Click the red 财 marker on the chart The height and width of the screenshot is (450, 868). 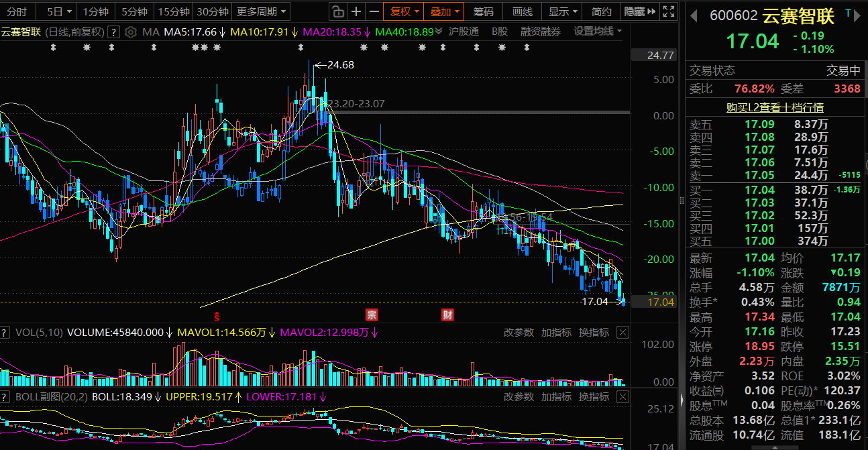(447, 314)
